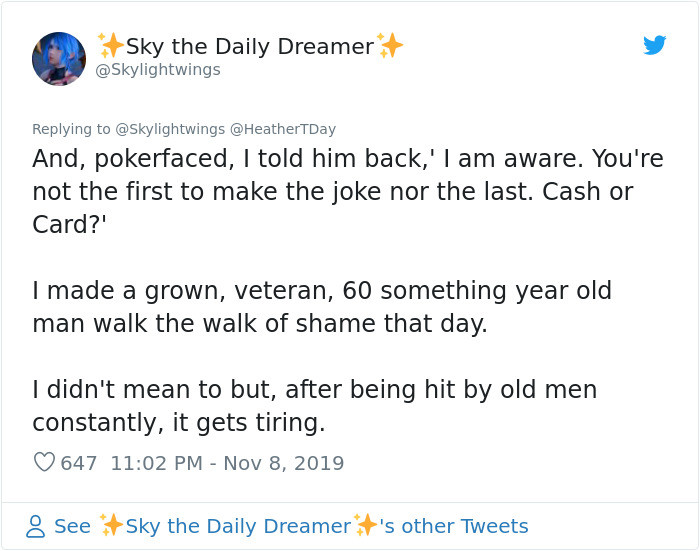Click the @Skylightwings handle under the name
This screenshot has height=551, width=700.
157,70
